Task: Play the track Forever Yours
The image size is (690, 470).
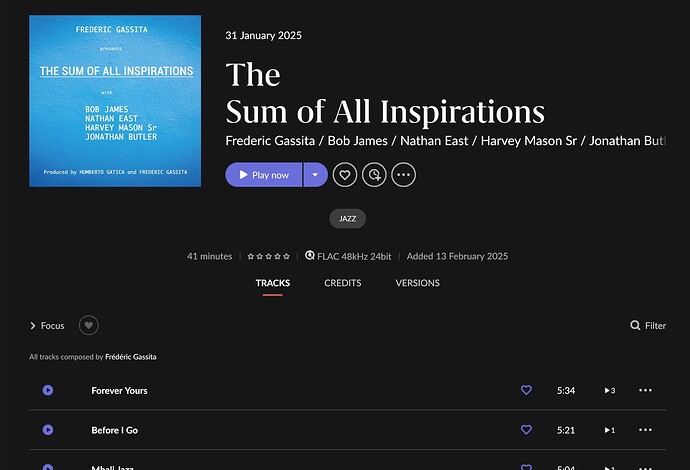Action: [48, 390]
